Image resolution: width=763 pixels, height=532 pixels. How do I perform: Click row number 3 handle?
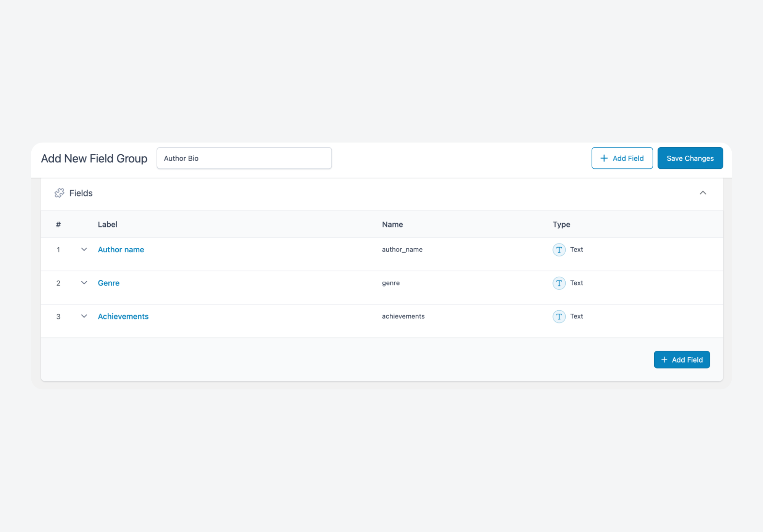(x=58, y=316)
